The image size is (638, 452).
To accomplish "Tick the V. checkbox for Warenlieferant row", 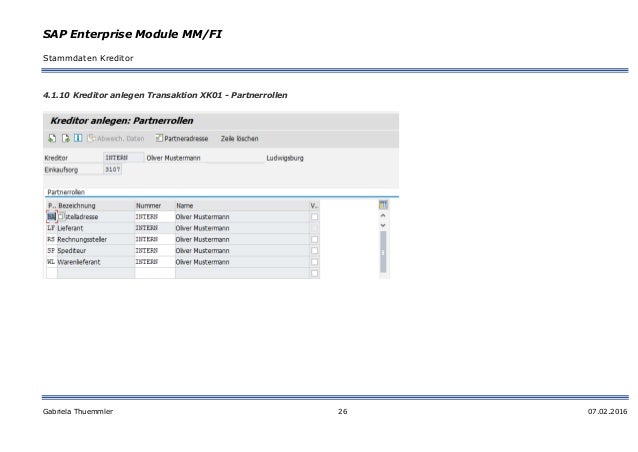I will click(315, 262).
